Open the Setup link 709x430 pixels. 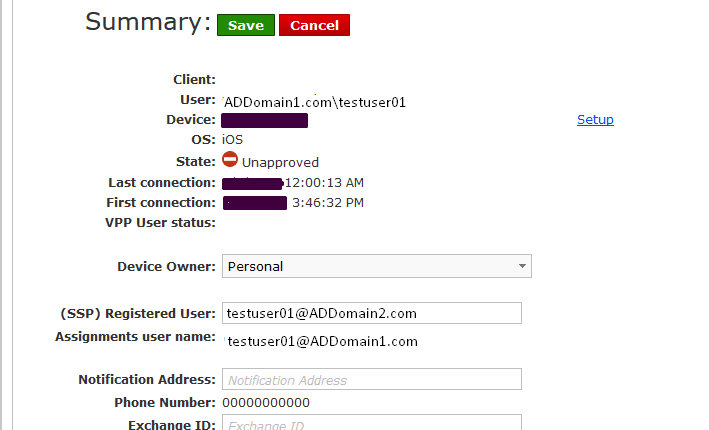[x=595, y=120]
